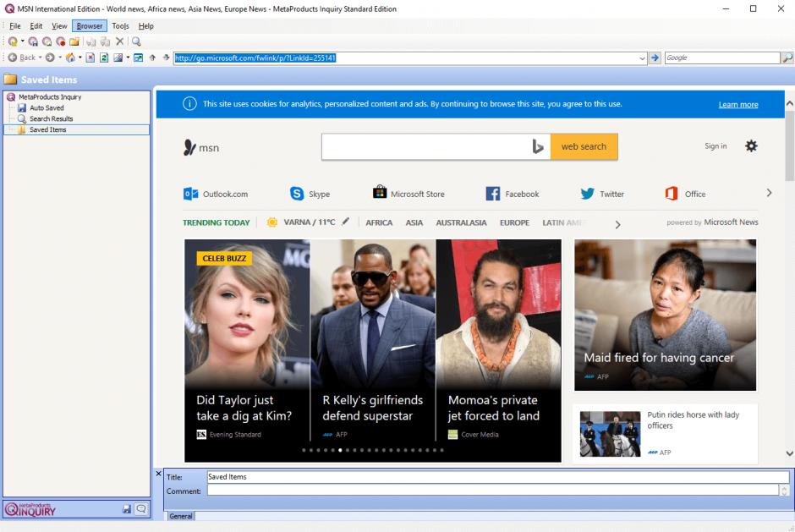Click the blue Go arrow button
The image size is (795, 532).
(x=655, y=58)
